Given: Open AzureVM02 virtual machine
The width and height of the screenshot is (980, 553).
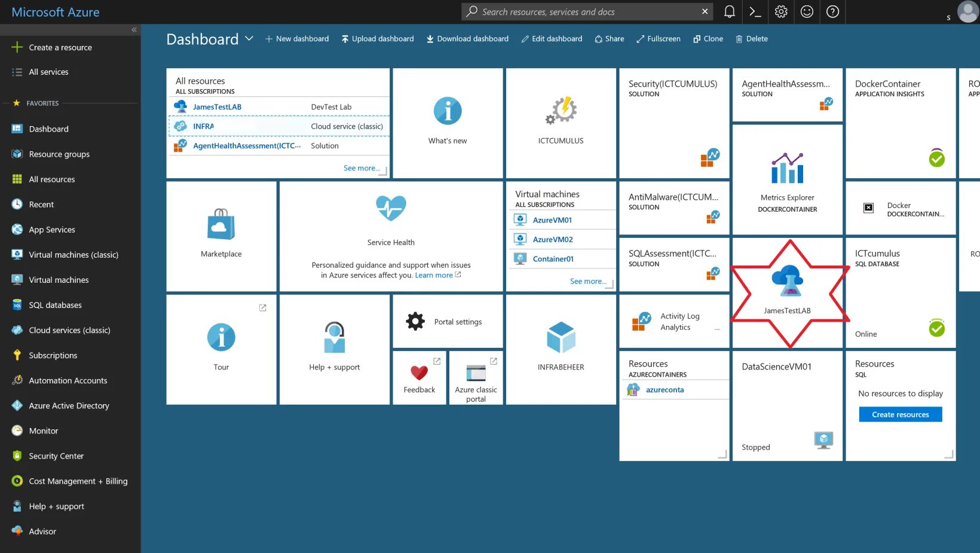Looking at the screenshot, I should click(553, 240).
